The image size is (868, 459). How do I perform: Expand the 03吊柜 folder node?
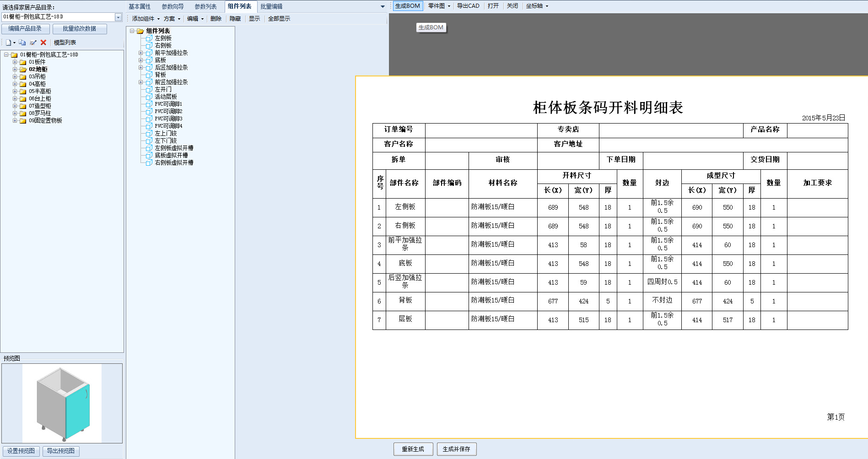coord(15,77)
